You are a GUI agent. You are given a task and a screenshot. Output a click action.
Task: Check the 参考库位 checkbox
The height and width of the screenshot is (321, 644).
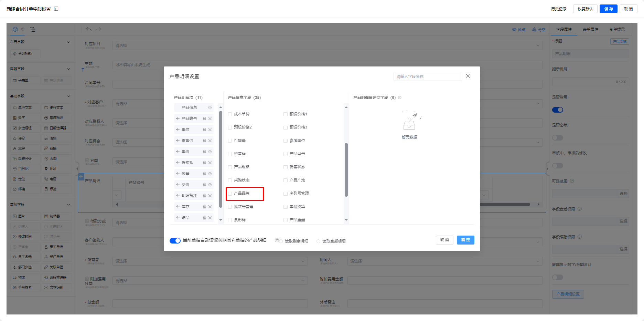click(x=286, y=141)
